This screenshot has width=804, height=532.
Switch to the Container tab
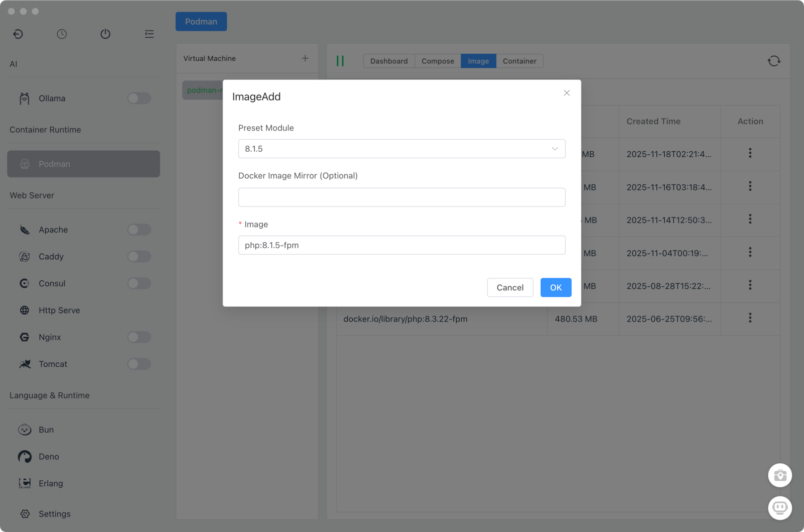pyautogui.click(x=519, y=61)
